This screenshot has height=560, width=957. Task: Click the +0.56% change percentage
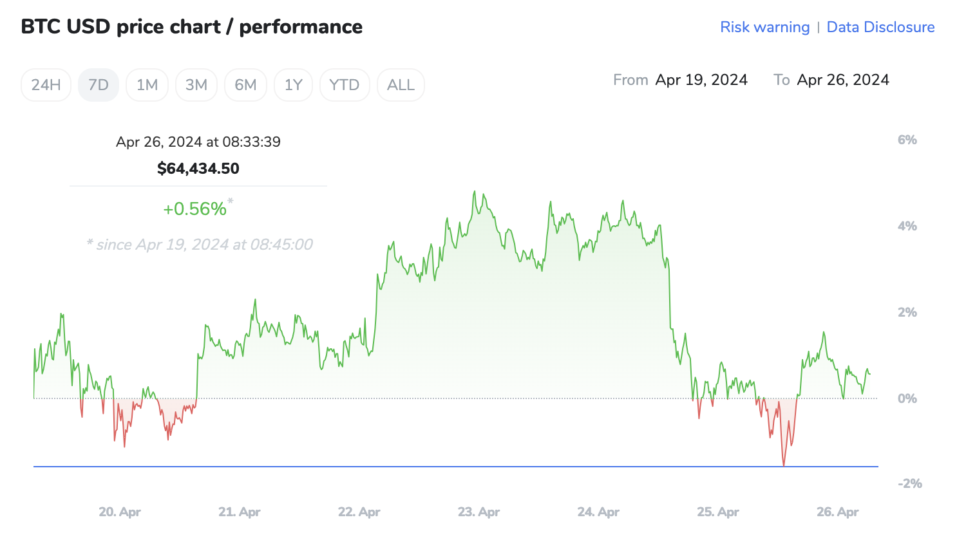(196, 207)
